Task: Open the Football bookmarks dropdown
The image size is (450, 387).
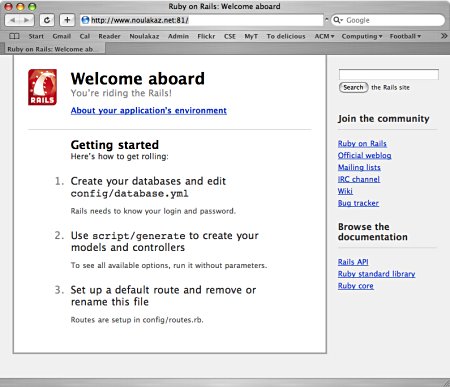Action: 405,36
